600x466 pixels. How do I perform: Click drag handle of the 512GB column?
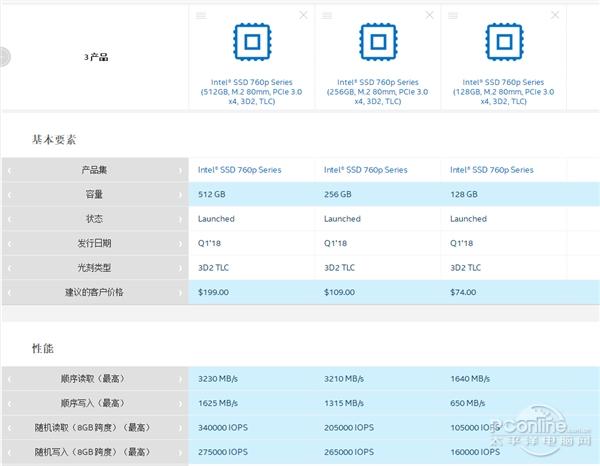tap(201, 15)
